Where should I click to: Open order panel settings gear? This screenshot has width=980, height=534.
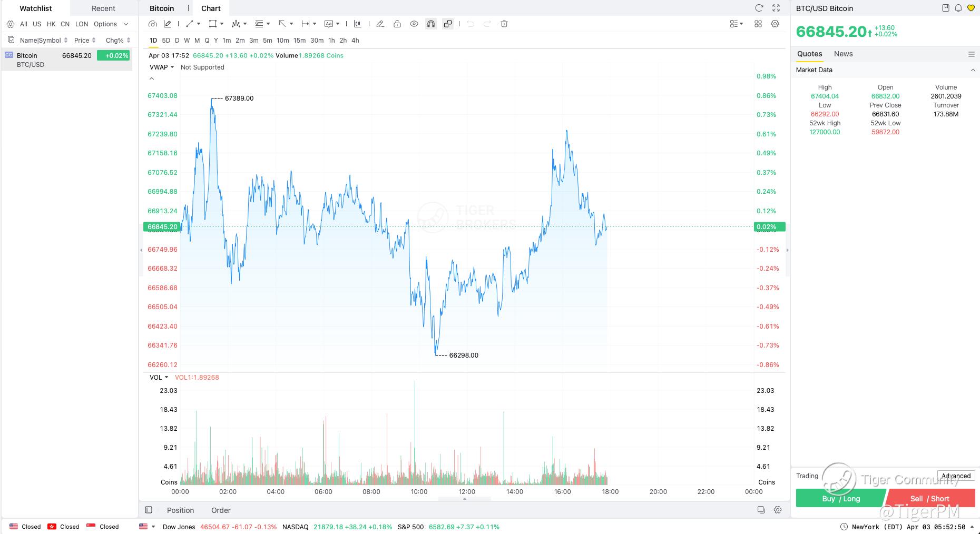point(778,510)
